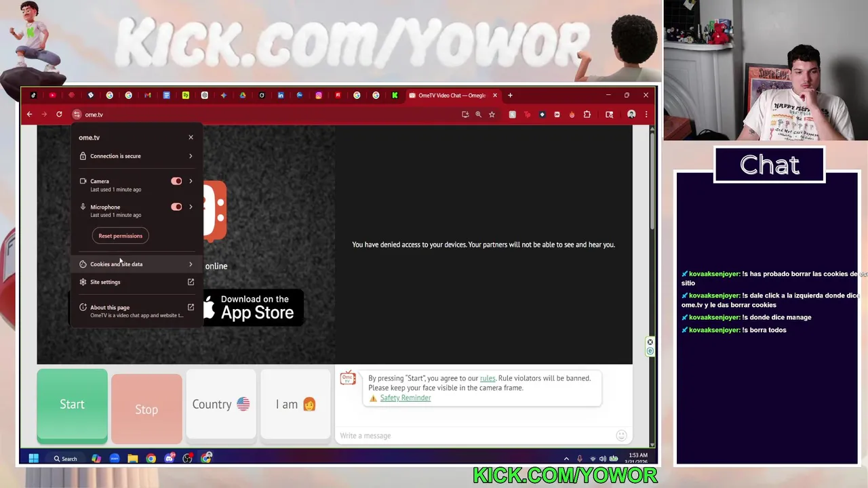Click the lock icon beside Connection is secure
Viewport: 868px width, 488px height.
[x=83, y=156]
